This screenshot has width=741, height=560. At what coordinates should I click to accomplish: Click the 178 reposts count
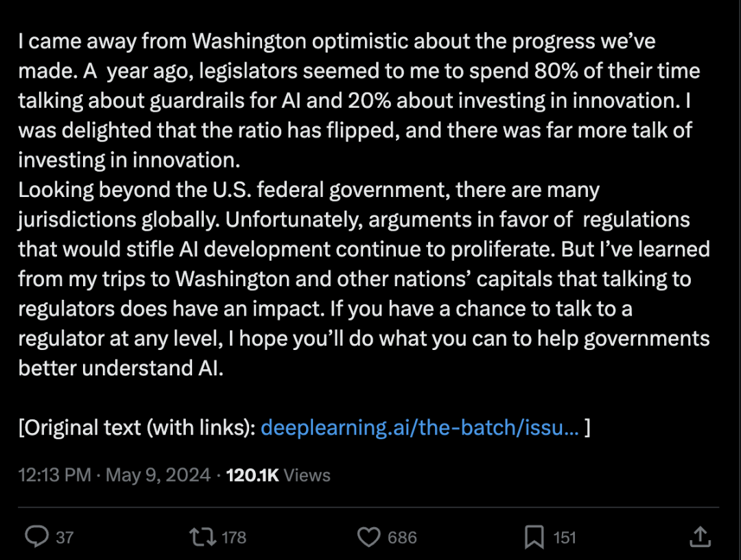coord(234,538)
